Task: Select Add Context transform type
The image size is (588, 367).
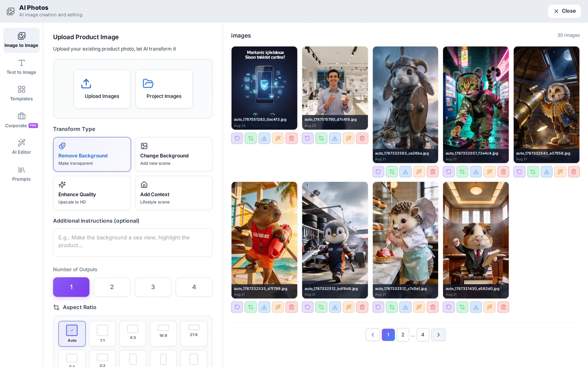Action: (x=174, y=193)
